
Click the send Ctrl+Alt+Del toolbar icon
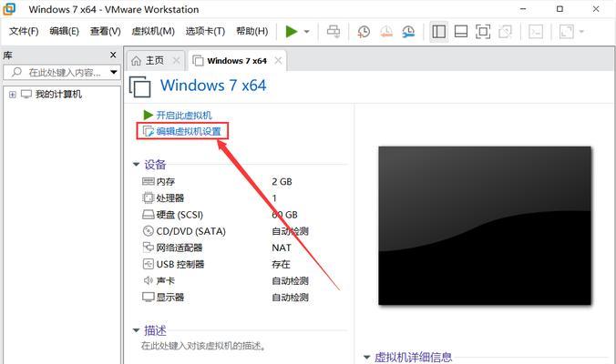point(334,31)
